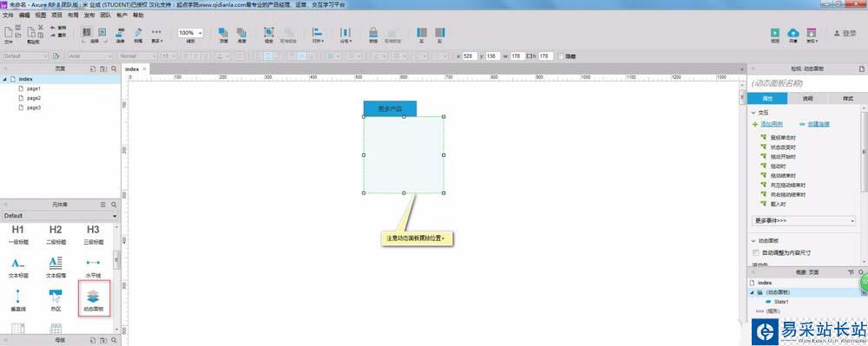This screenshot has height=346, width=868.
Task: Select the H3 heading widget
Action: [x=93, y=234]
